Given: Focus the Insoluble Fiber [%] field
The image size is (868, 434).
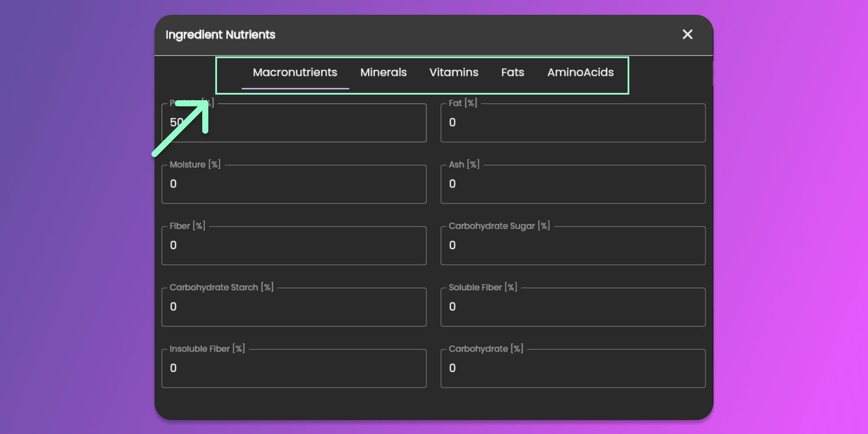Looking at the screenshot, I should pyautogui.click(x=294, y=368).
